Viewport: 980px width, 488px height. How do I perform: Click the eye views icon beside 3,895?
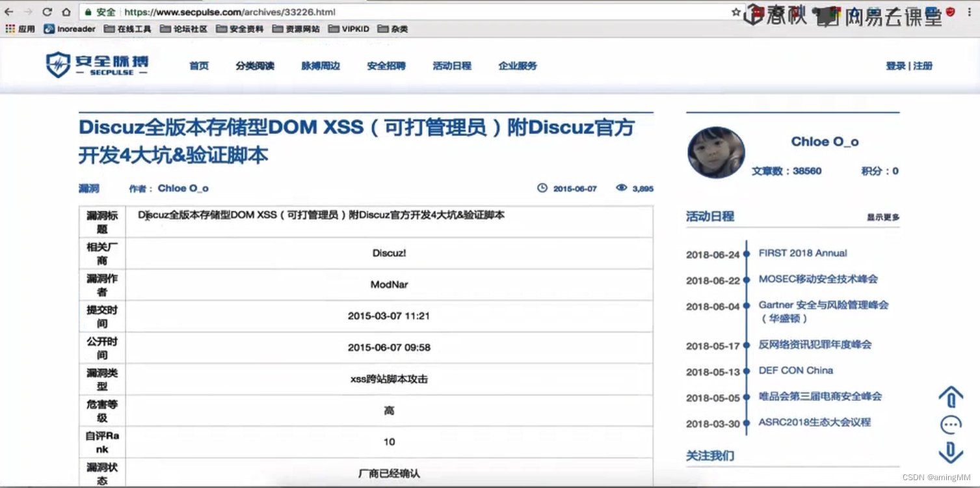[622, 187]
